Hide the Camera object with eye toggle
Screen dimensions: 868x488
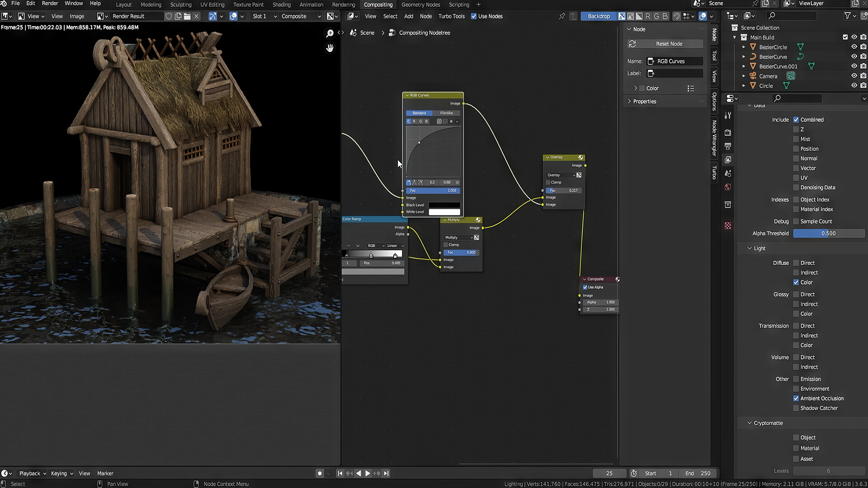854,75
